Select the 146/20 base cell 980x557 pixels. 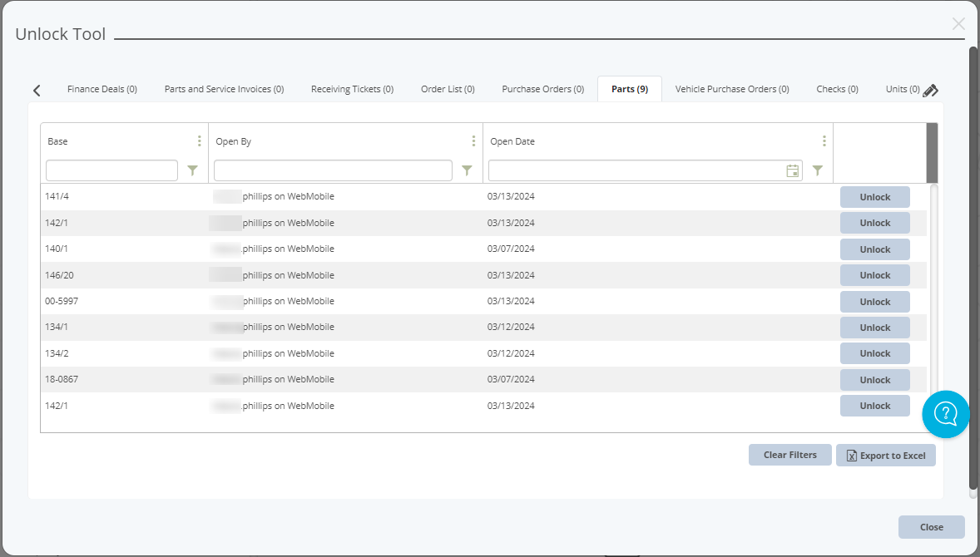[x=59, y=274]
